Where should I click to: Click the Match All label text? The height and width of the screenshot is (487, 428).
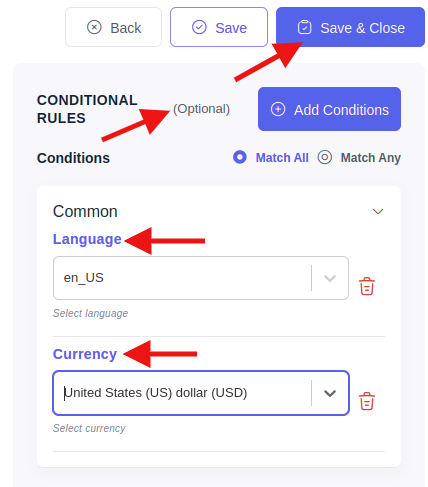point(282,158)
